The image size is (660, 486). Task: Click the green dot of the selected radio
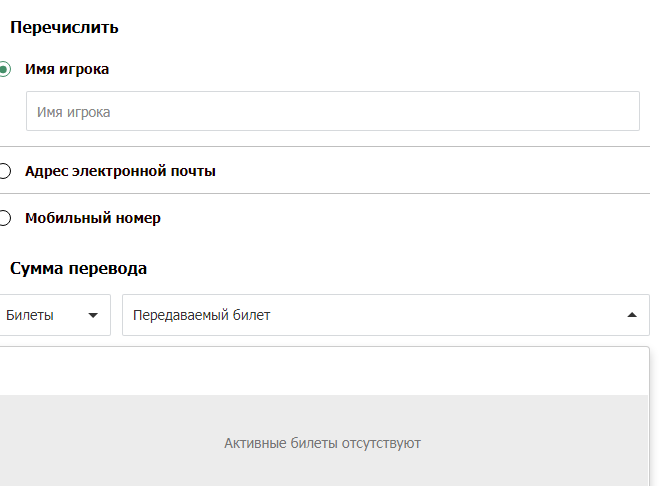tap(5, 70)
